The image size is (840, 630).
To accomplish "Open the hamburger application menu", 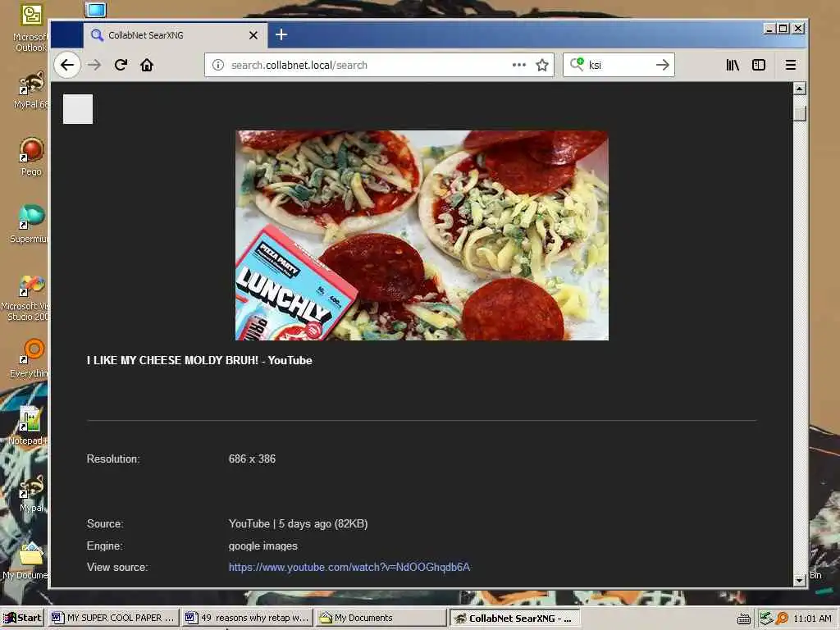I will click(x=790, y=65).
